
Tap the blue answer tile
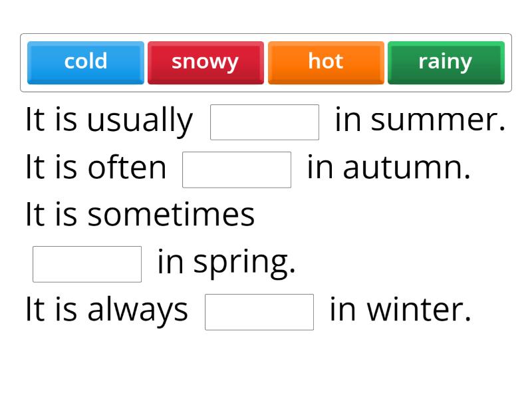point(86,63)
